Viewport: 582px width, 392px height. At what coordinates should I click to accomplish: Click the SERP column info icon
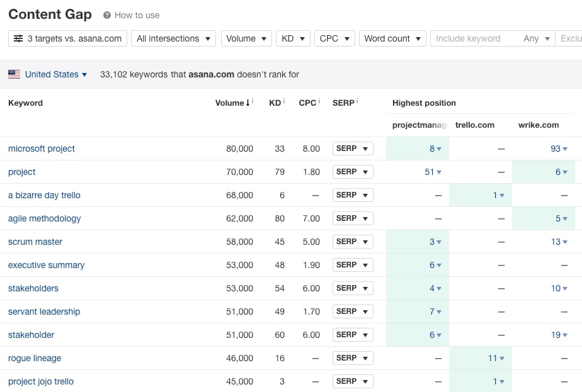(x=357, y=101)
